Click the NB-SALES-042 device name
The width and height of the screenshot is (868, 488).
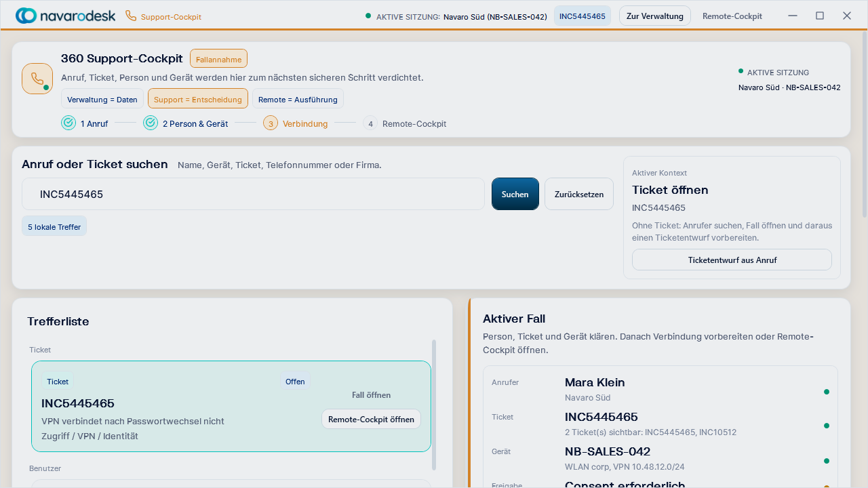[x=608, y=451]
